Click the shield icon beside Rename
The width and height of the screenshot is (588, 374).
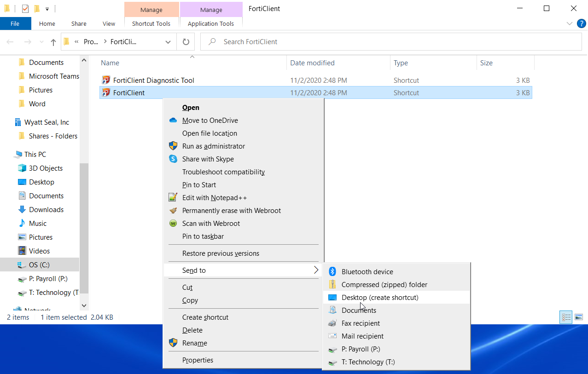click(173, 343)
